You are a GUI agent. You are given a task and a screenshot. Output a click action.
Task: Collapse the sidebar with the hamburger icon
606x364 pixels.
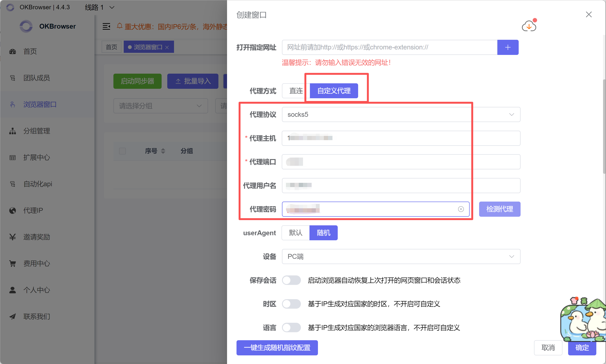pyautogui.click(x=106, y=26)
